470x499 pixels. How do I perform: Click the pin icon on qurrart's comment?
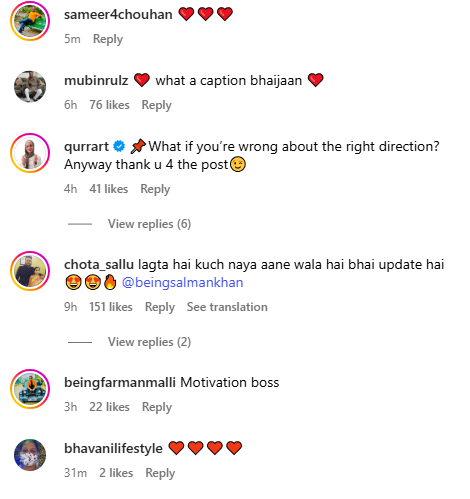point(138,146)
